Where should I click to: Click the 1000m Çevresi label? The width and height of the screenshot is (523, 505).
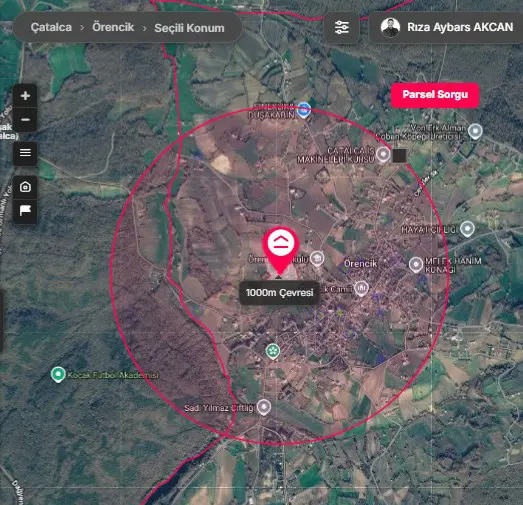point(279,293)
